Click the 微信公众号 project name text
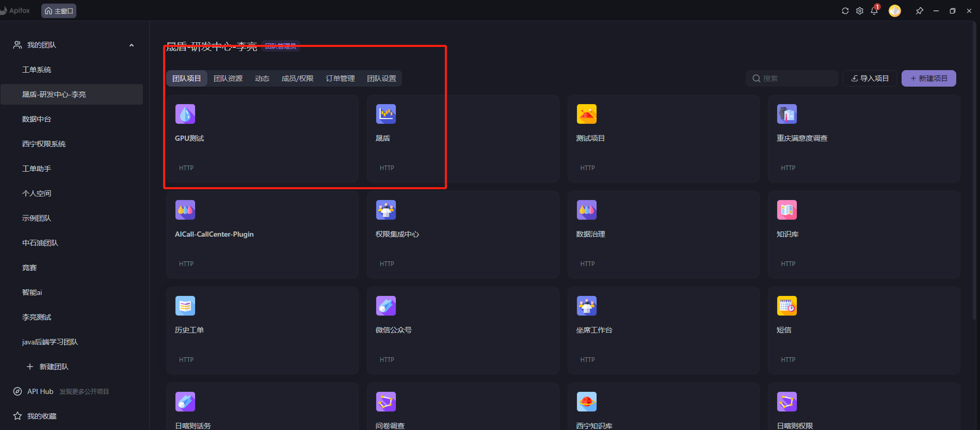 point(393,330)
